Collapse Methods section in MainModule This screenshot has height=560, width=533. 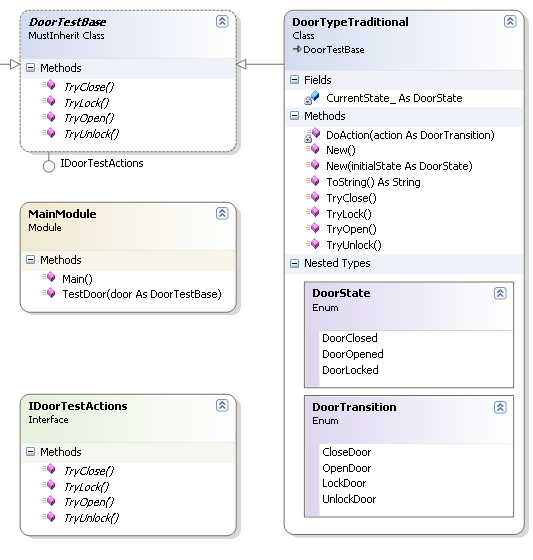click(x=31, y=260)
